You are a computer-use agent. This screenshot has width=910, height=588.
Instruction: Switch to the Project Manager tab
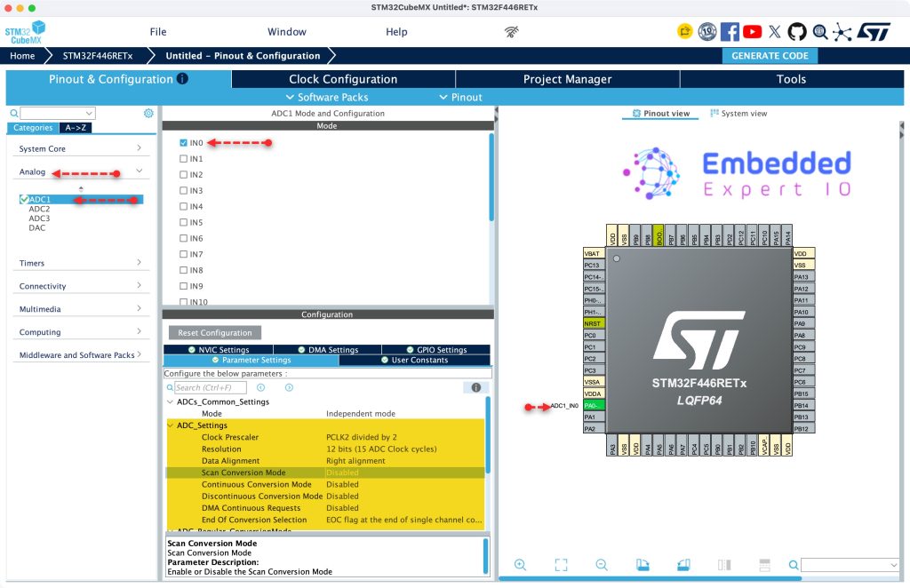click(x=567, y=79)
